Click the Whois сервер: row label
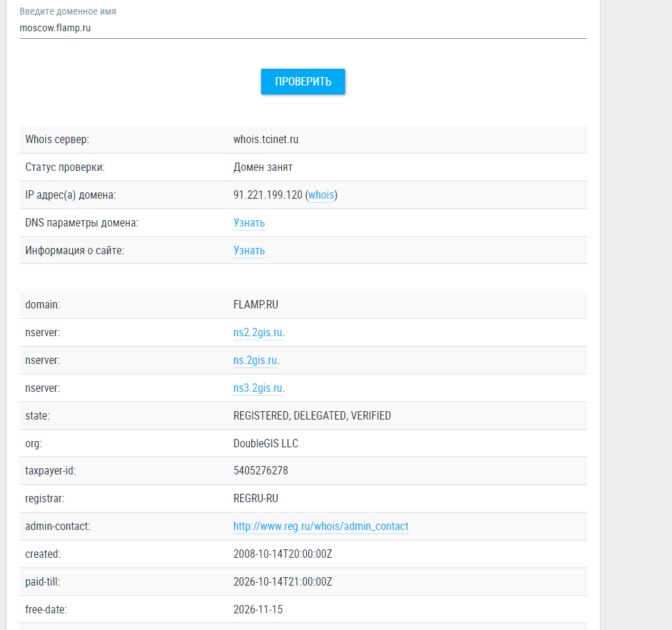 pos(57,140)
